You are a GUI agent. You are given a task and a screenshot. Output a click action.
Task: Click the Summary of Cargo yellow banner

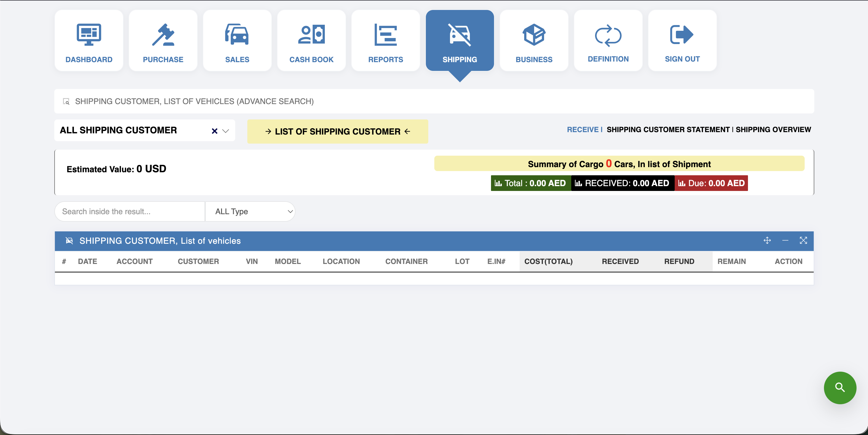(x=619, y=164)
